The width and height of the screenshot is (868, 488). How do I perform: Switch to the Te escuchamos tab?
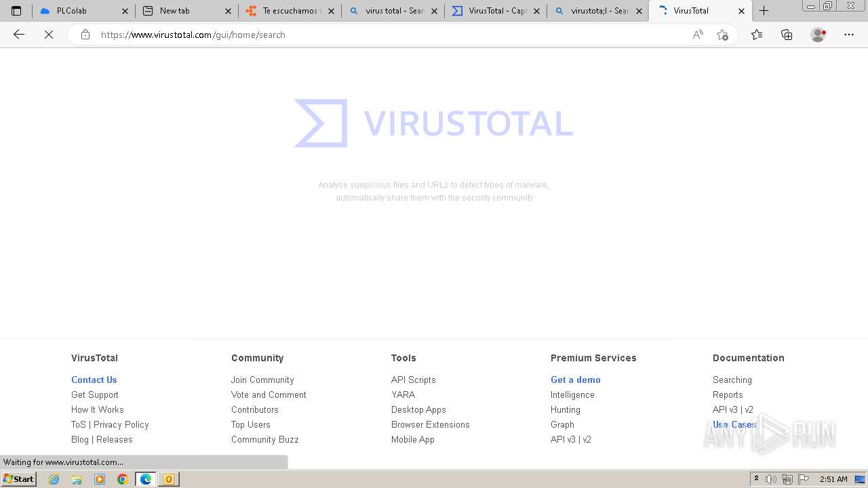pos(290,11)
